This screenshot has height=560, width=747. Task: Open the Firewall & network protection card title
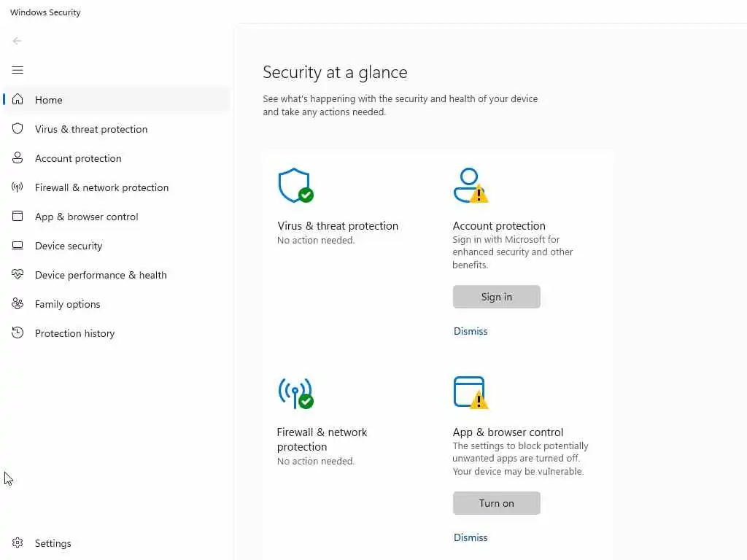click(x=322, y=440)
